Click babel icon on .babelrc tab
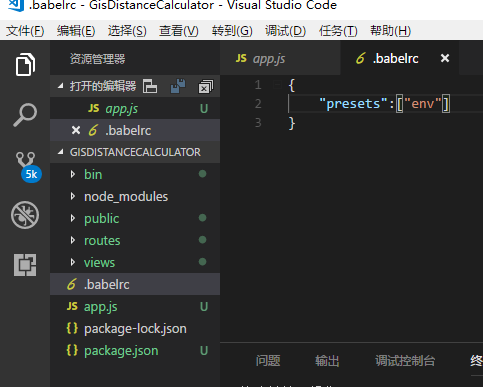 (361, 58)
